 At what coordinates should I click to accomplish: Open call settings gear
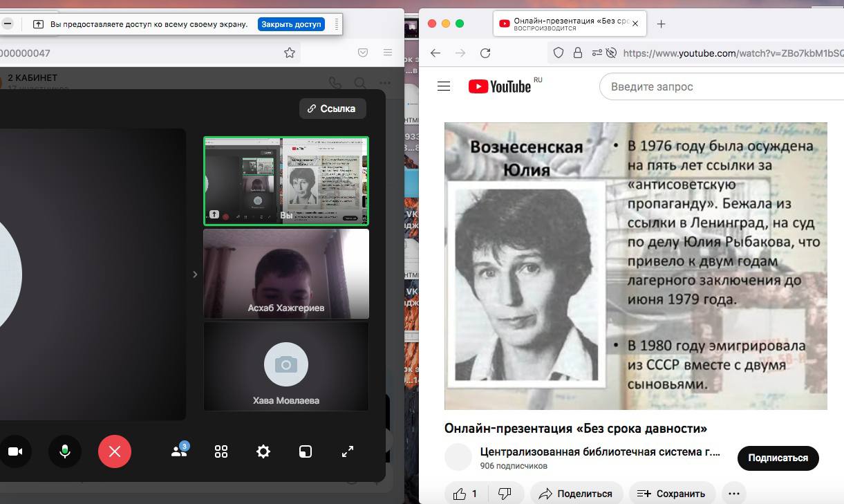point(263,451)
